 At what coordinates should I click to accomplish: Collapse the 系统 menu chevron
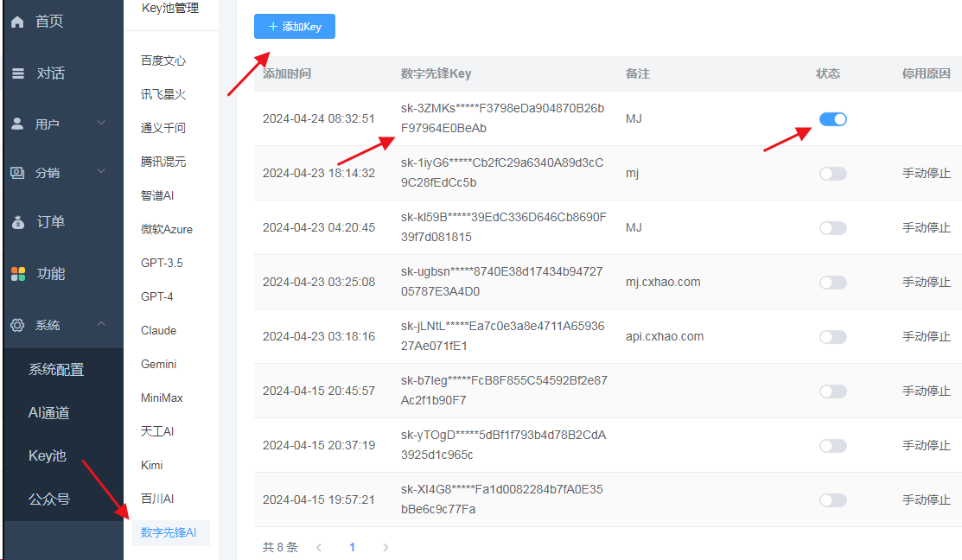101,324
